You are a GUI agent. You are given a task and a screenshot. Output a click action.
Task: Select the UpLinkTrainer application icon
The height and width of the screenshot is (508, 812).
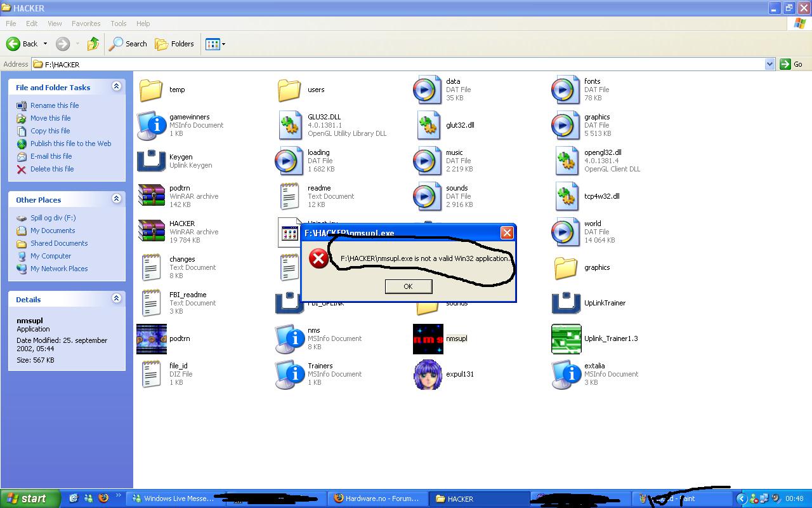[x=566, y=303]
